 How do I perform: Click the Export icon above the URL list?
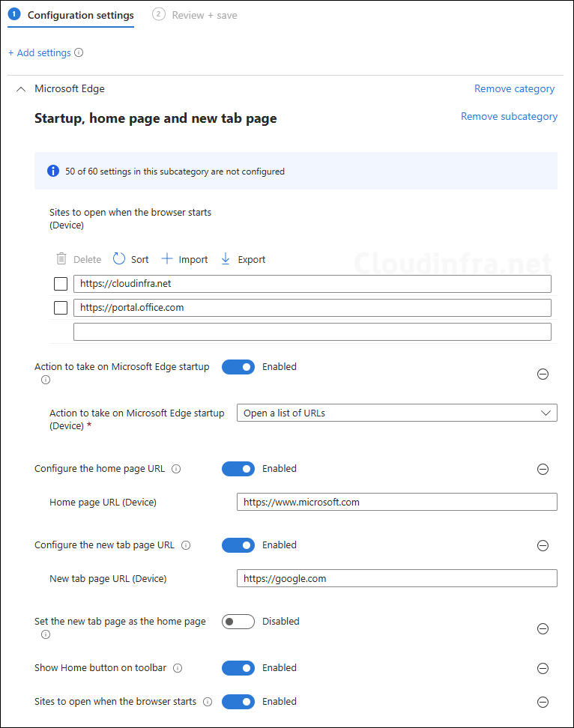(x=225, y=258)
